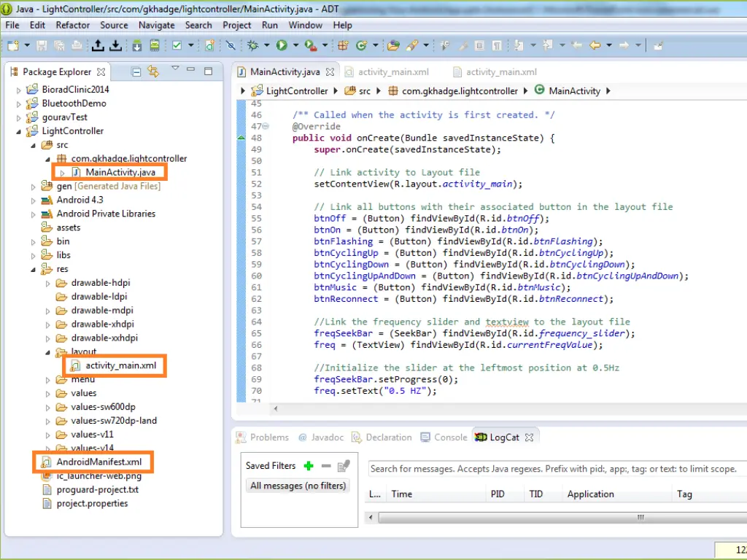The image size is (747, 560).
Task: Switch to the Problems tab
Action: click(263, 437)
